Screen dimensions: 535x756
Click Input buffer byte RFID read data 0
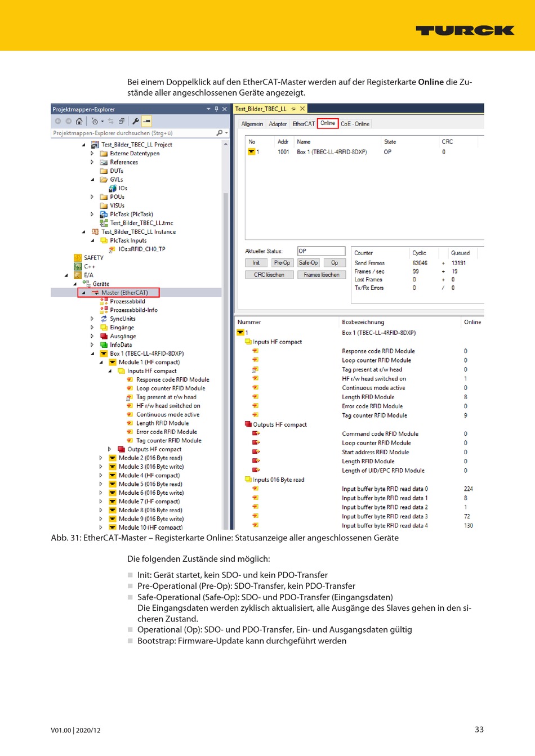click(385, 489)
